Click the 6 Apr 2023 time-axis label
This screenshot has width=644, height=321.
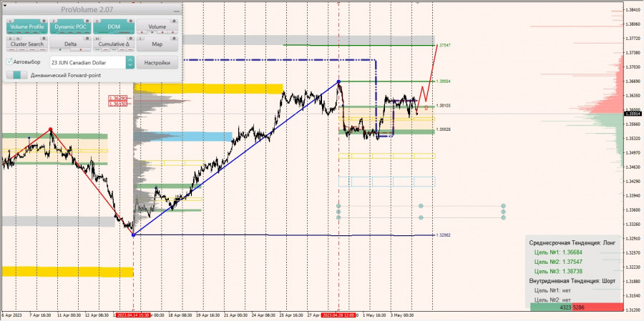pos(11,315)
